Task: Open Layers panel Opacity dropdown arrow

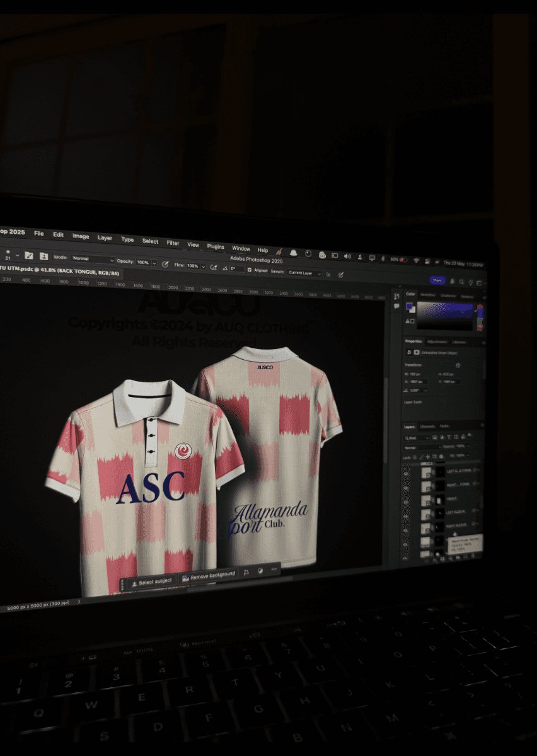Action: click(x=468, y=446)
